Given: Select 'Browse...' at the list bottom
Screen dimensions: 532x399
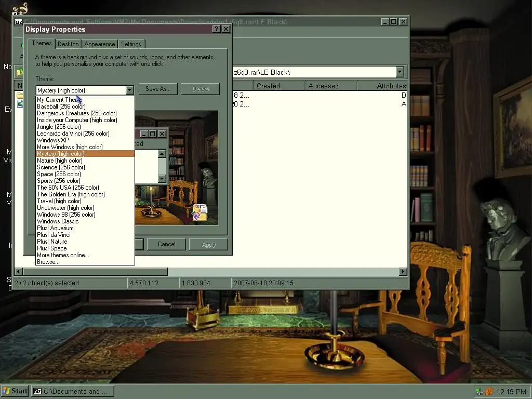Looking at the screenshot, I should tap(85, 262).
